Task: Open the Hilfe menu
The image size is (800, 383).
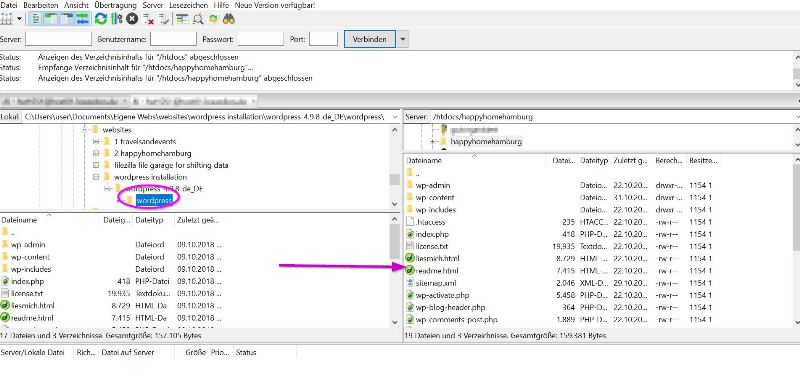Action: pyautogui.click(x=221, y=5)
